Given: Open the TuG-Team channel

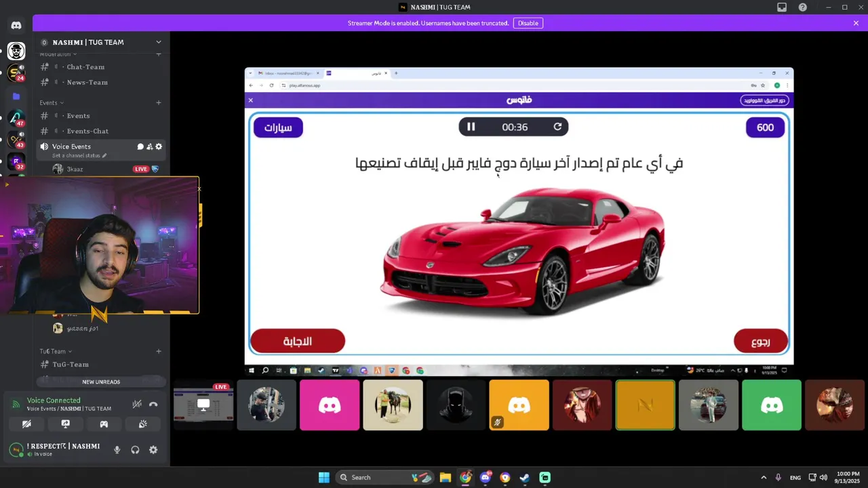Looking at the screenshot, I should pos(102,365).
